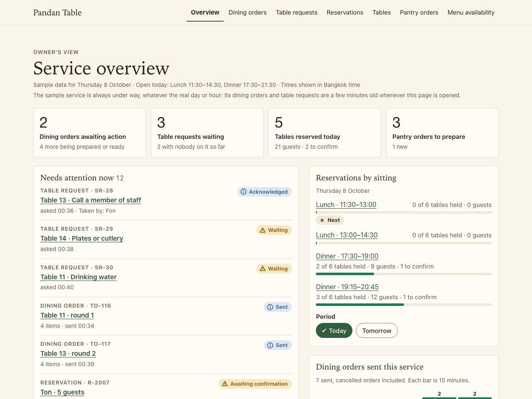
Task: Click the text "asked 00:38"
Action: point(57,249)
